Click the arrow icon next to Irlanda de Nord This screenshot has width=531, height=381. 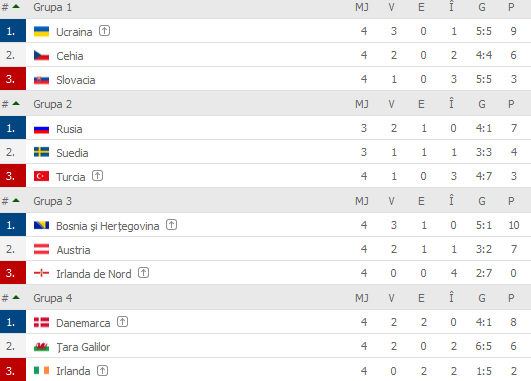tap(144, 273)
